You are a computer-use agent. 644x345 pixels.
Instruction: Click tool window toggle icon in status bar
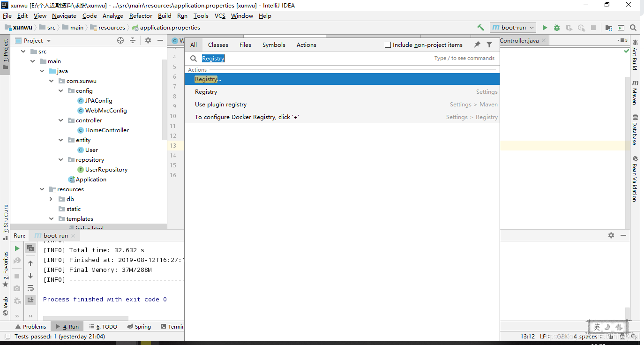7,337
